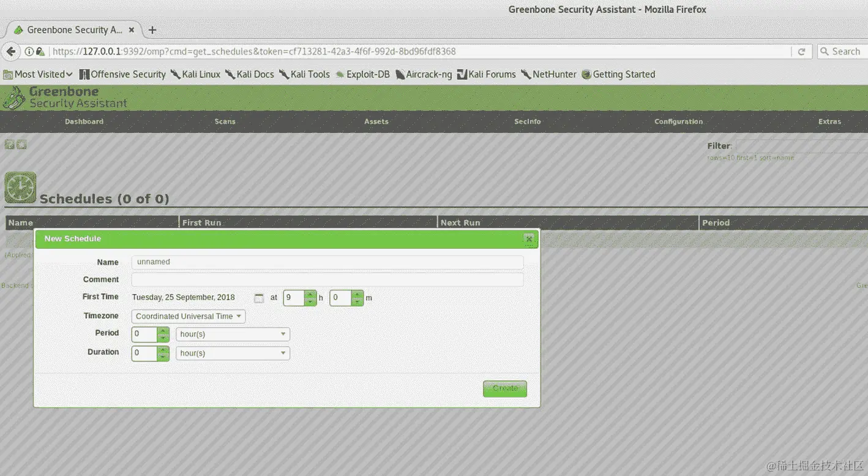Open the Exploit-DB bookmark
This screenshot has width=868, height=476.
[x=362, y=75]
